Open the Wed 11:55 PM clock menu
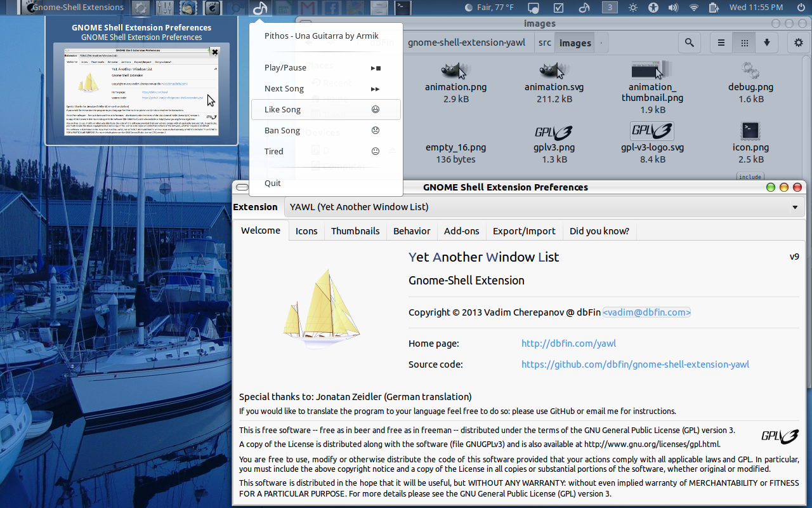 [756, 8]
